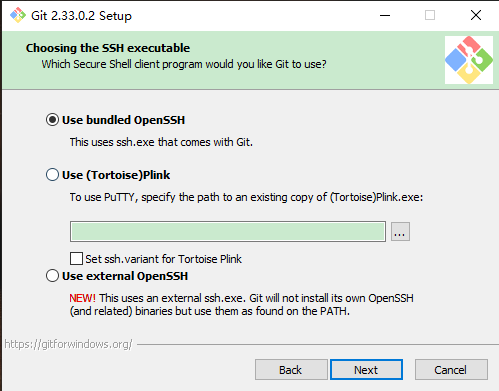The width and height of the screenshot is (499, 391).
Task: Choose the Use (Tortoise)Plink radio option
Action: click(52, 175)
